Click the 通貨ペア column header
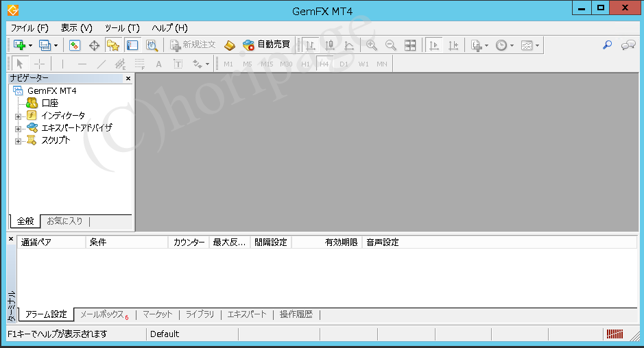This screenshot has width=644, height=348. point(51,243)
